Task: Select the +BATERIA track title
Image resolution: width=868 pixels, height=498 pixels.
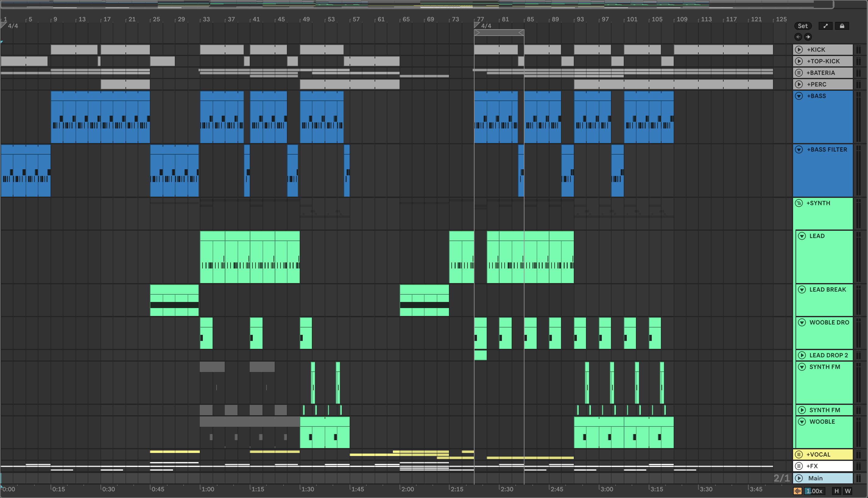Action: [x=820, y=73]
